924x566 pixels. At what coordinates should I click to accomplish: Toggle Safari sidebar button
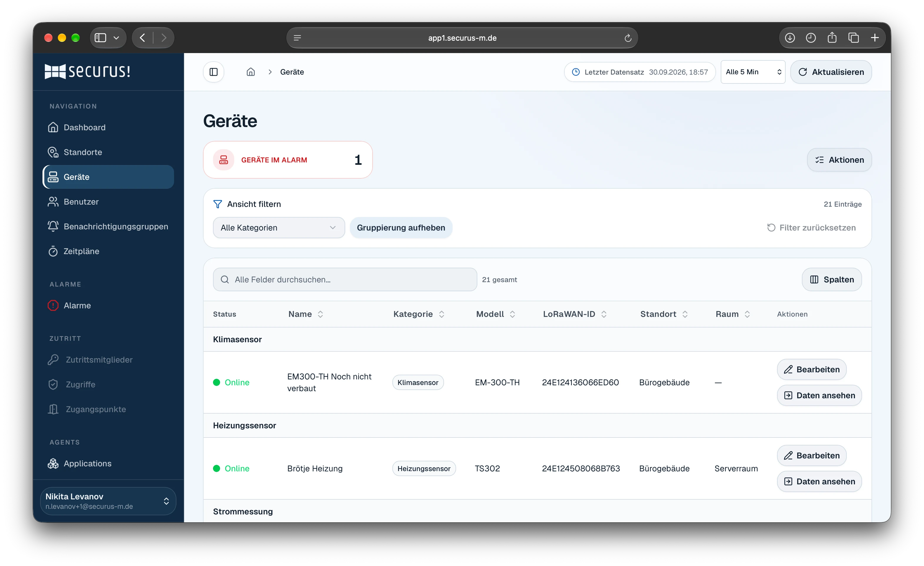[x=101, y=38]
